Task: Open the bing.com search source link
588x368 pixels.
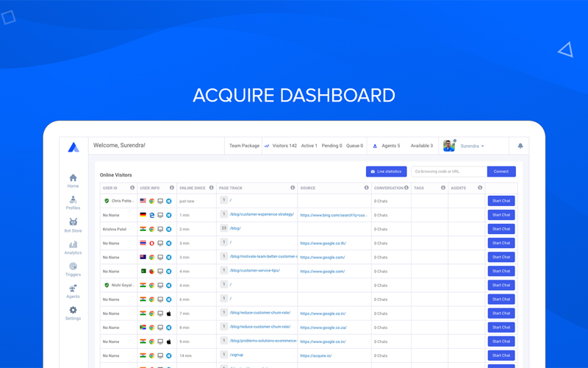Action: [x=334, y=215]
